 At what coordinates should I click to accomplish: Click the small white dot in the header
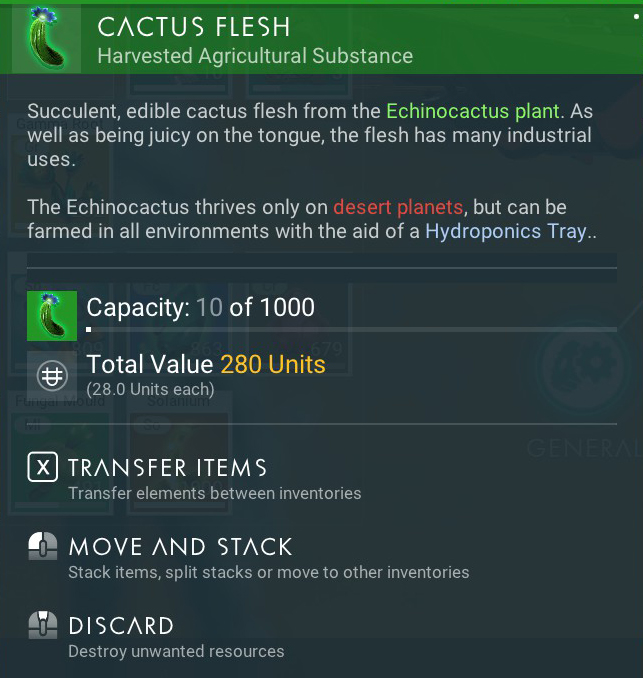(x=636, y=16)
